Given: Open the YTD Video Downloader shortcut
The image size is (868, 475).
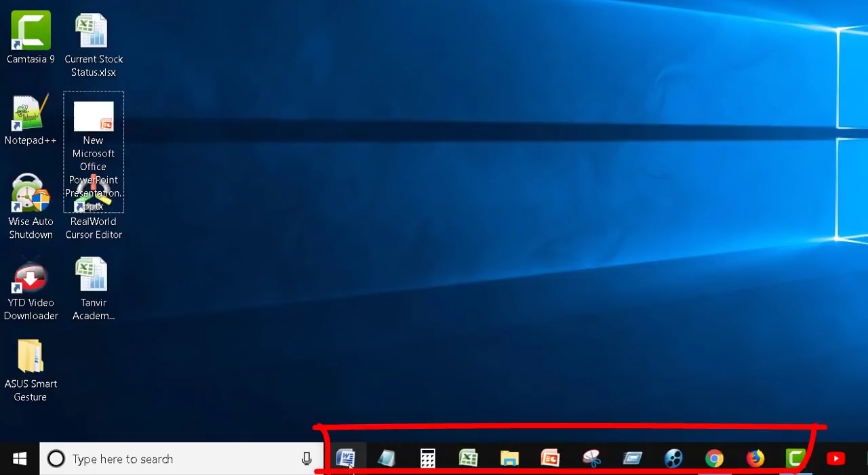Looking at the screenshot, I should 31,288.
